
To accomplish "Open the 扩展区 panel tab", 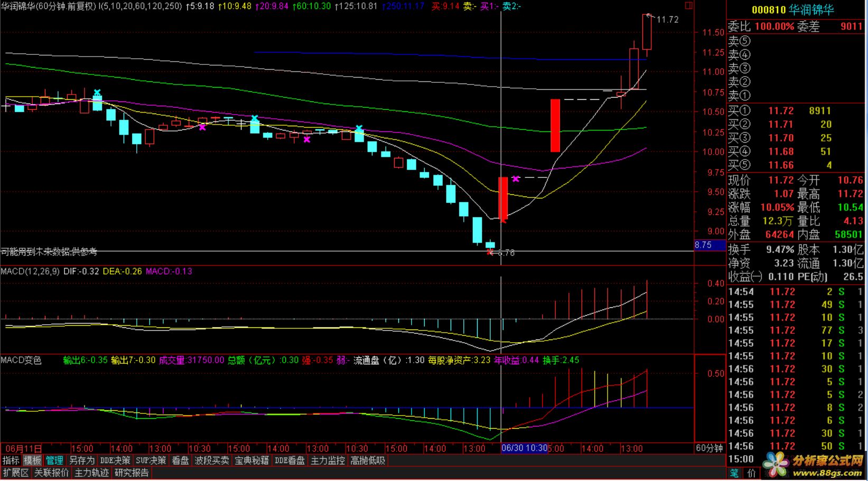I will point(16,473).
